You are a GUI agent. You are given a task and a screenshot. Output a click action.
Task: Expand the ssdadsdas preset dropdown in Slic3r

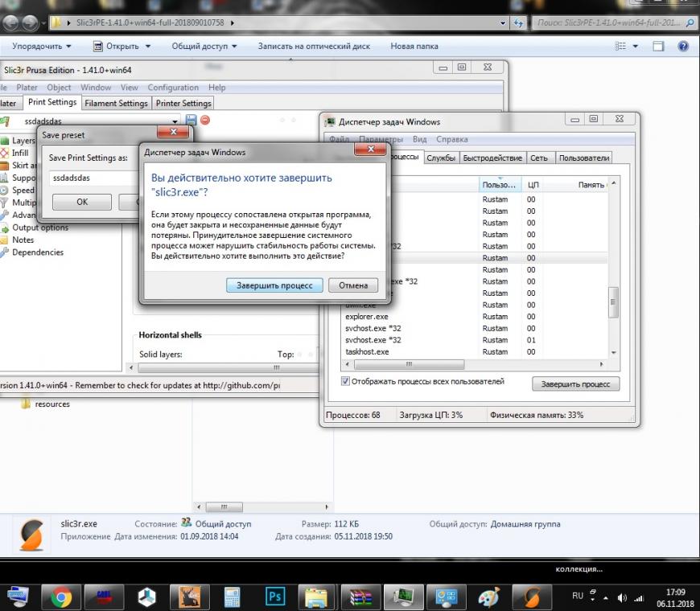[x=175, y=121]
